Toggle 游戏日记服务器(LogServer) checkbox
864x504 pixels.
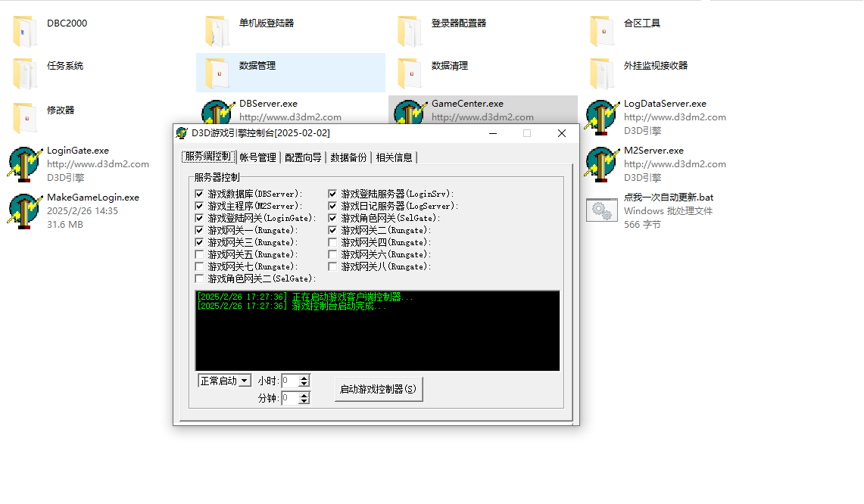point(332,206)
